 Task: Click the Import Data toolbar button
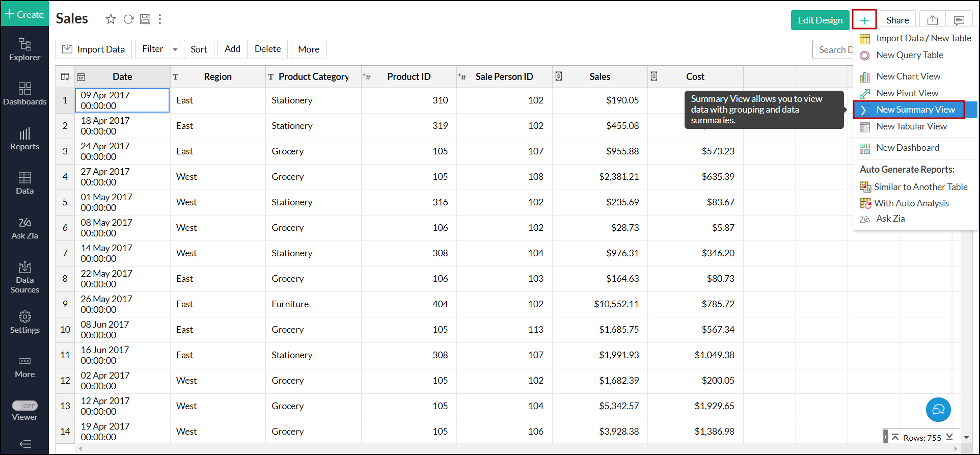pyautogui.click(x=94, y=49)
